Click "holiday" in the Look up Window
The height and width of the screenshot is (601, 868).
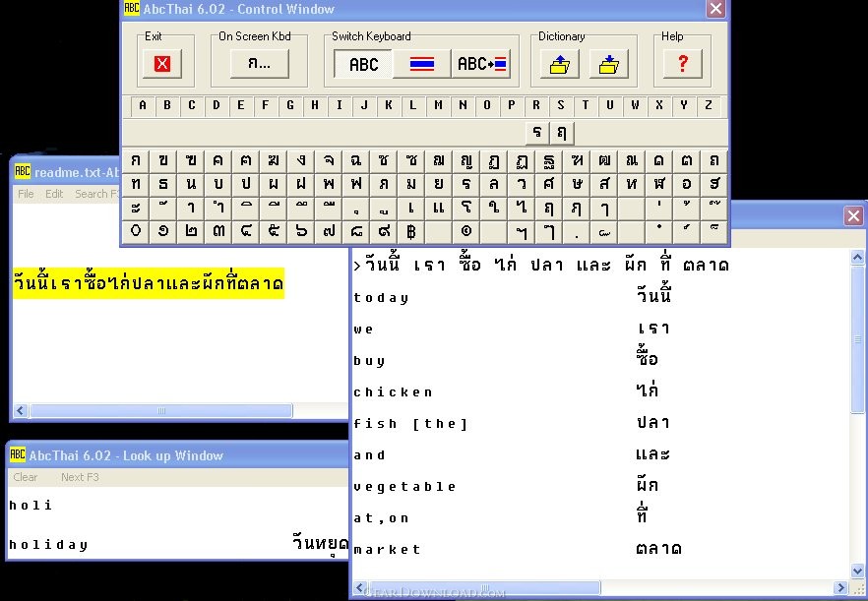tap(49, 545)
